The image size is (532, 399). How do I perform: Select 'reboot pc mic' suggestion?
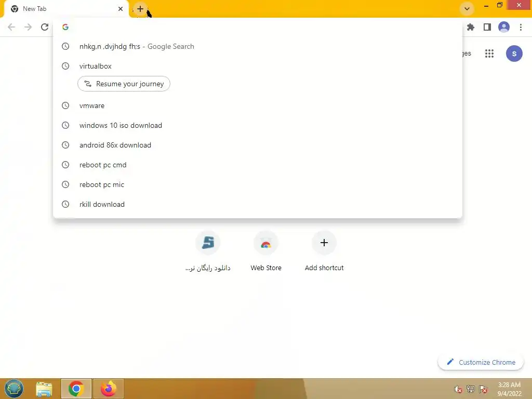(258, 184)
